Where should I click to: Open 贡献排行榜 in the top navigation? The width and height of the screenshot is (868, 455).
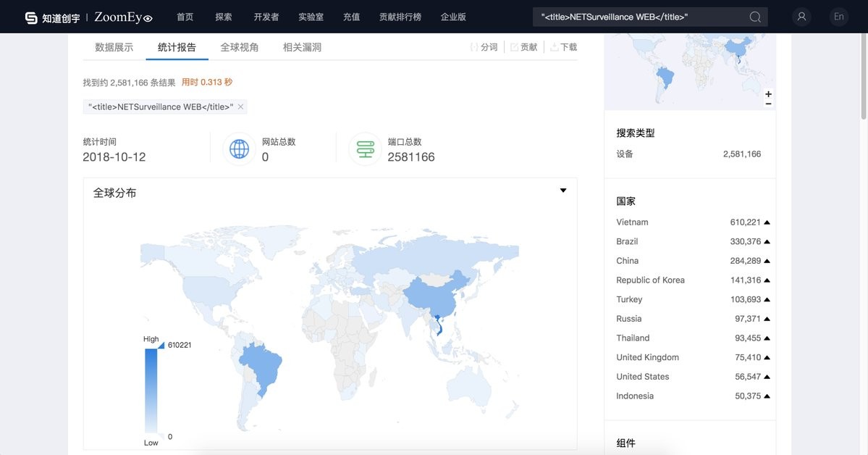click(x=400, y=17)
